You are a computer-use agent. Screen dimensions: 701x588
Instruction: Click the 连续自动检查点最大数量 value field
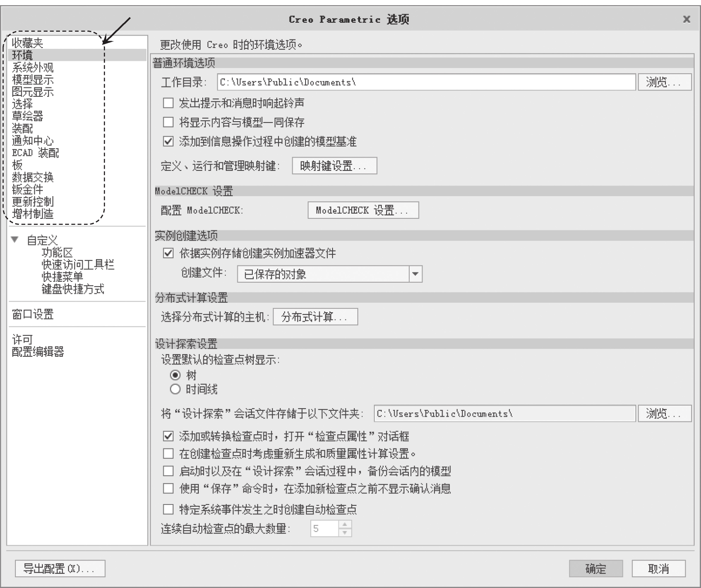pos(324,528)
